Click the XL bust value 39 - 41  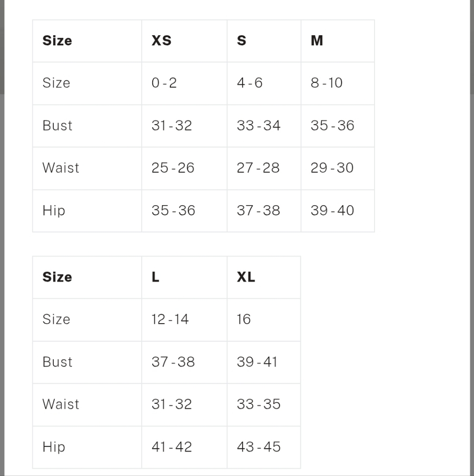coord(257,362)
